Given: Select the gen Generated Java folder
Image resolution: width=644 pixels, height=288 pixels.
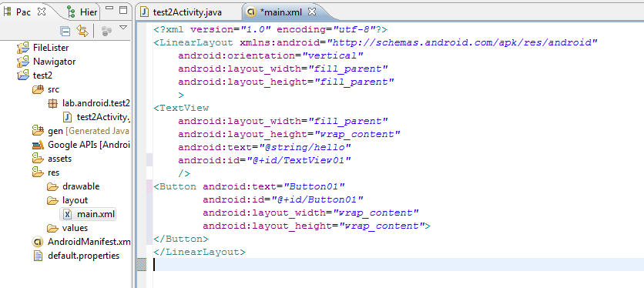Looking at the screenshot, I should click(89, 131).
